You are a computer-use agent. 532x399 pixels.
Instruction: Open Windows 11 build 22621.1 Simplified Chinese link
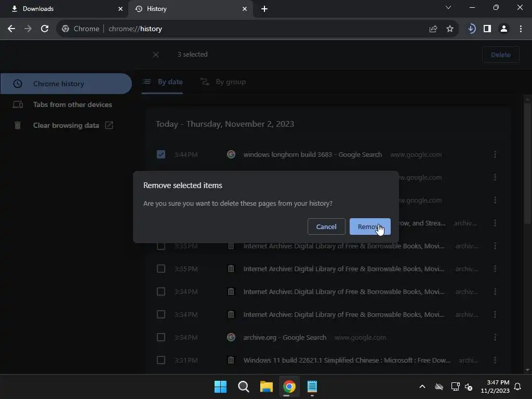[x=347, y=360]
